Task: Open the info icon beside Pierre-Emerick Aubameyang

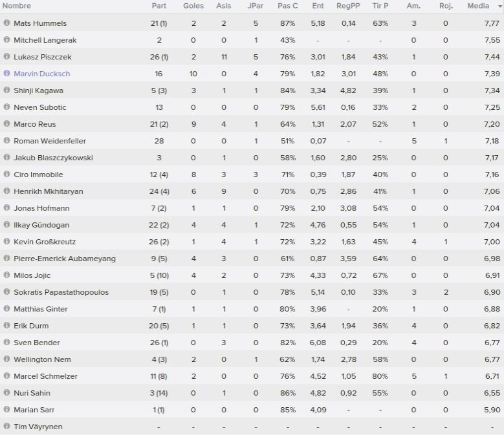Action: coord(6,258)
